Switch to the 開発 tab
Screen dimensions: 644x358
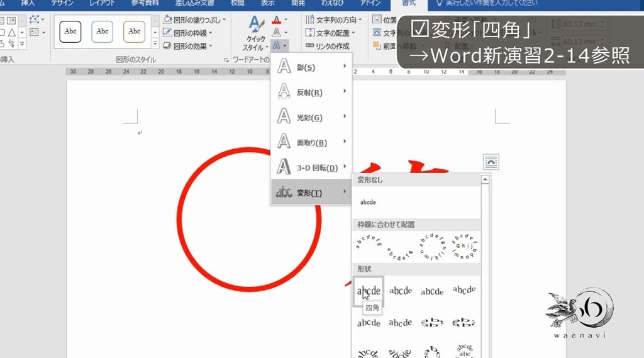click(297, 3)
